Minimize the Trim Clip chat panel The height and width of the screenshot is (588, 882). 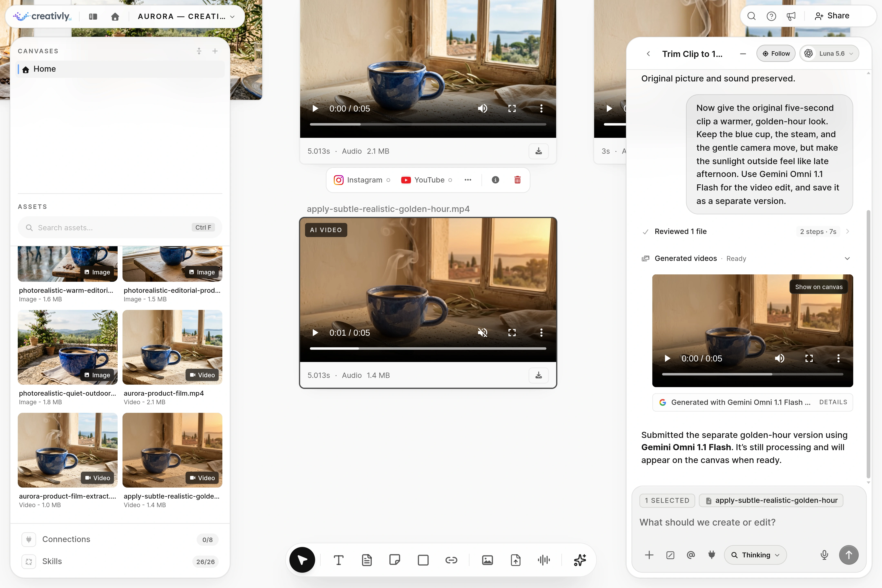point(743,54)
